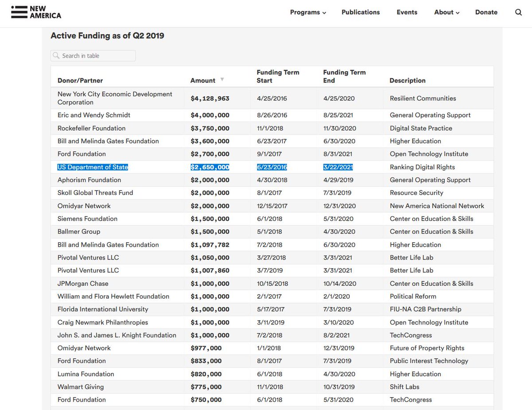The width and height of the screenshot is (532, 410).
Task: Click Aphorism Foundation donor cell
Action: coord(89,180)
